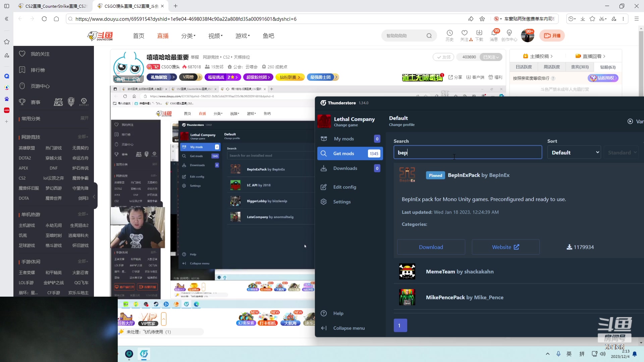Expand 常用分类 with 展开
The width and height of the screenshot is (644, 362).
click(85, 118)
